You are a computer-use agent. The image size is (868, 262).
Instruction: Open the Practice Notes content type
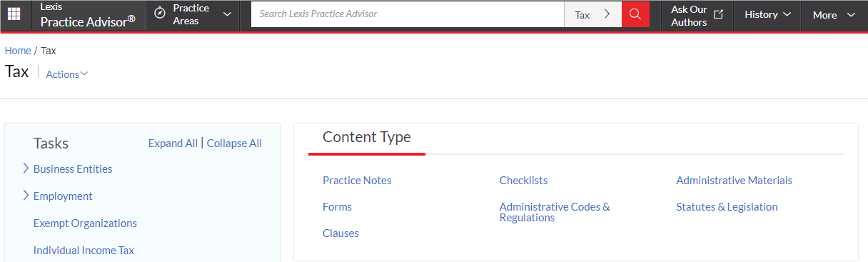coord(357,181)
